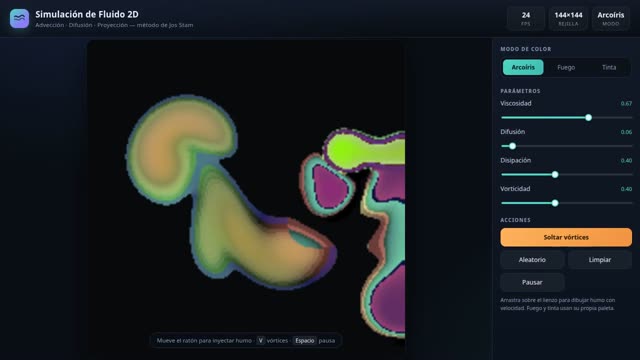Pause the simulation with Pausar

pos(532,282)
